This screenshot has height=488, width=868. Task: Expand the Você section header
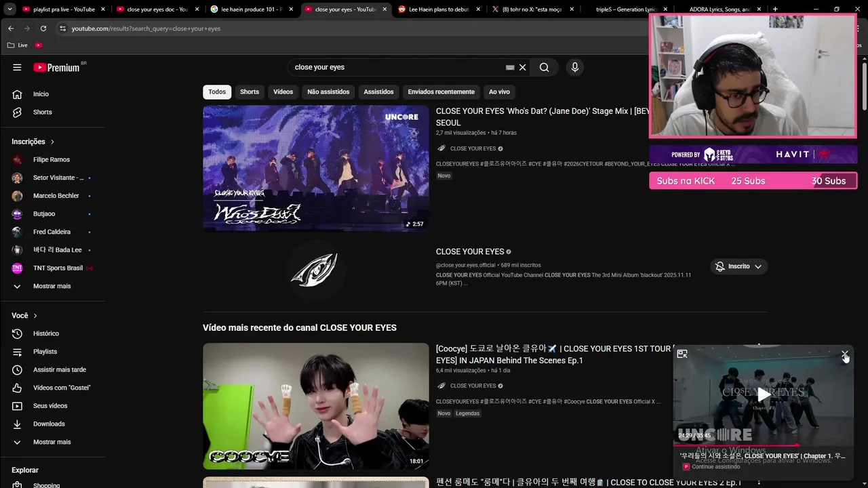tap(25, 315)
